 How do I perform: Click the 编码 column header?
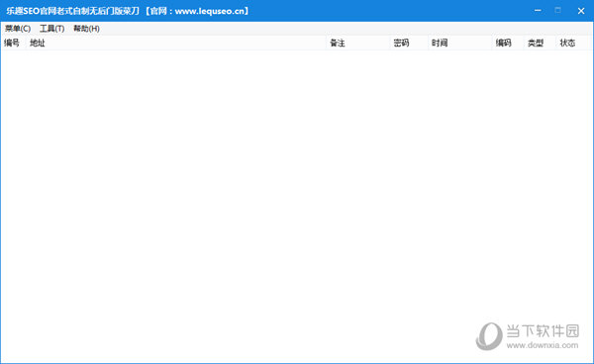pyautogui.click(x=508, y=43)
